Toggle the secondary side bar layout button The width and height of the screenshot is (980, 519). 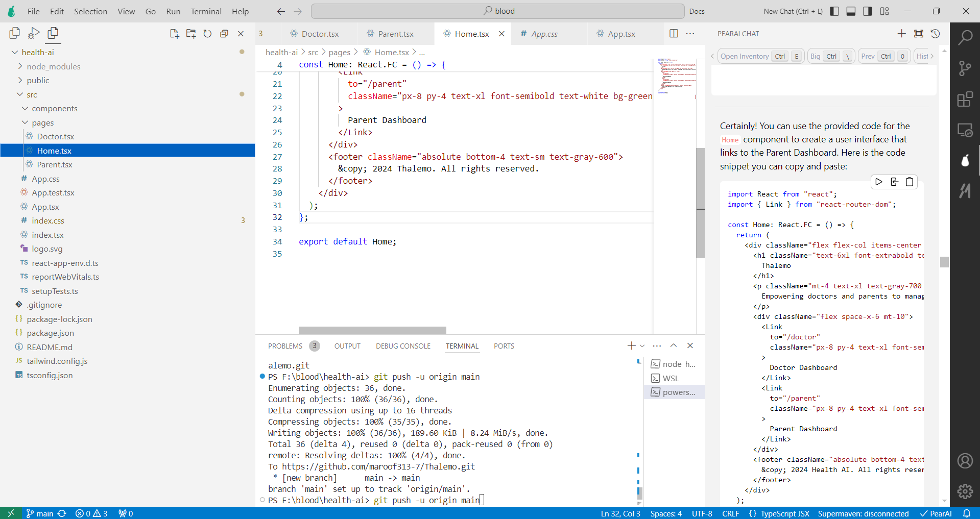[x=867, y=11]
